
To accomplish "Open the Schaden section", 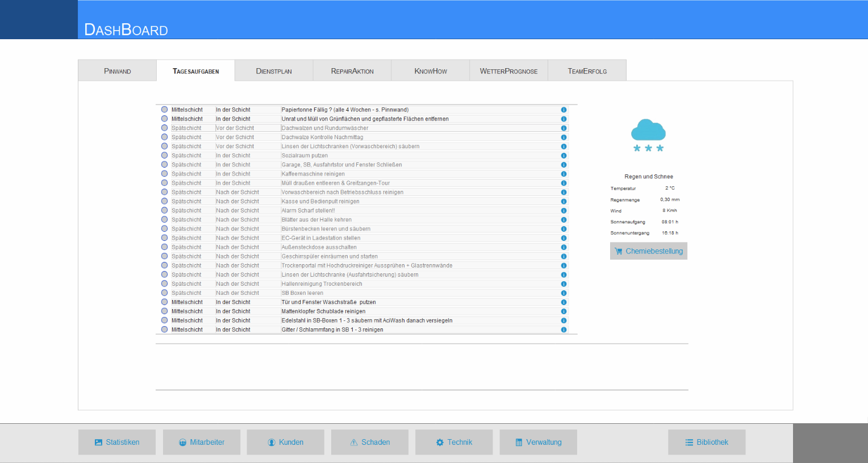I will (x=370, y=442).
